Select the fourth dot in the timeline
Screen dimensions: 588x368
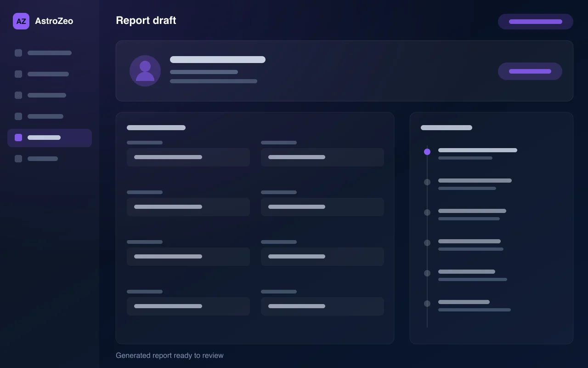tap(427, 243)
